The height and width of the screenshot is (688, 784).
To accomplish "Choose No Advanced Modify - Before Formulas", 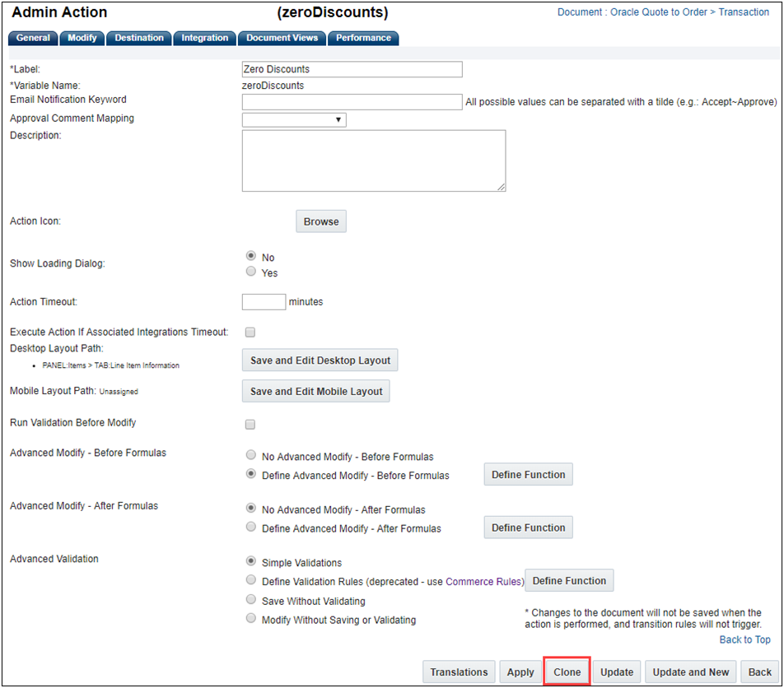I will click(250, 454).
